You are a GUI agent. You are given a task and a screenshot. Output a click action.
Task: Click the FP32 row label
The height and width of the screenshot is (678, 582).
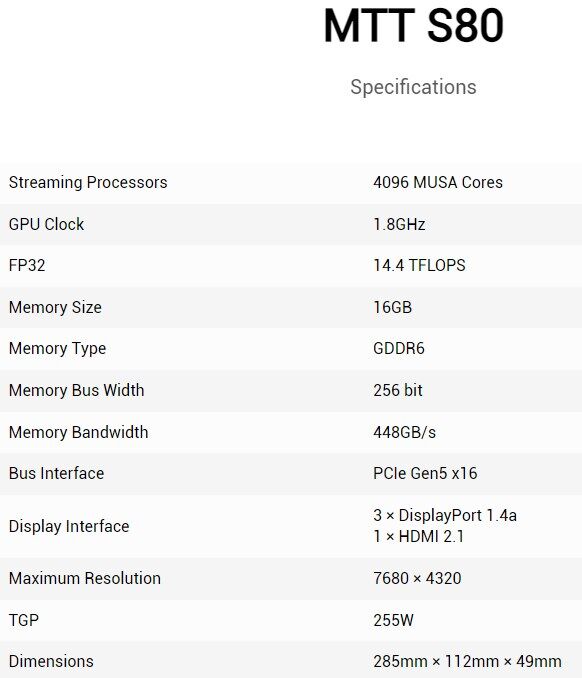[27, 265]
